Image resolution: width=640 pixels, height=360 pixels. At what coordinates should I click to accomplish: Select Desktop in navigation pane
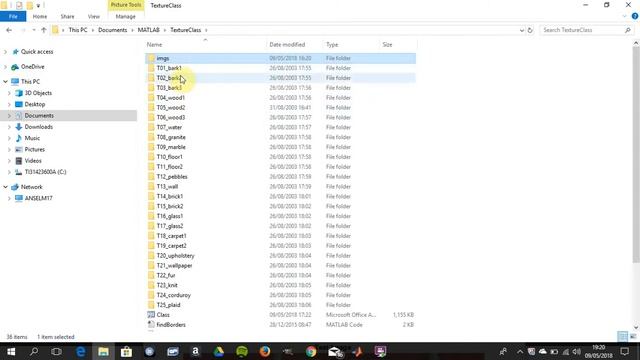(35, 104)
